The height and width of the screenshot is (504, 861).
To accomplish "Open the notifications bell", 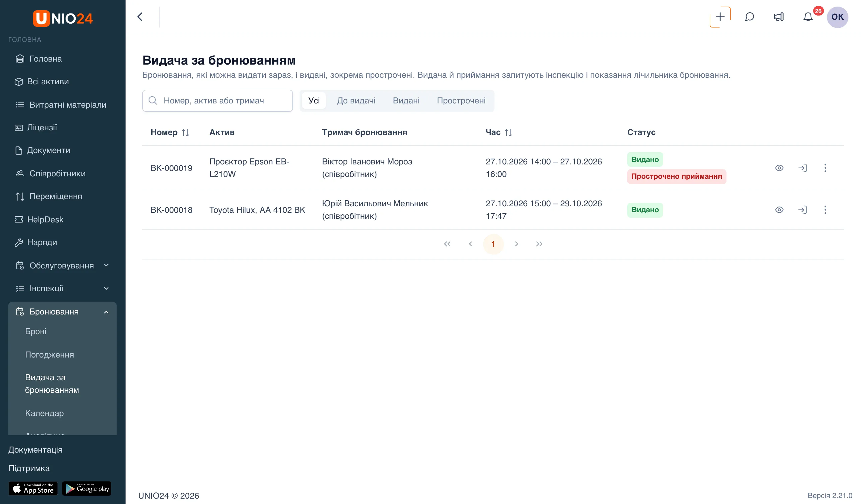I will pyautogui.click(x=808, y=17).
